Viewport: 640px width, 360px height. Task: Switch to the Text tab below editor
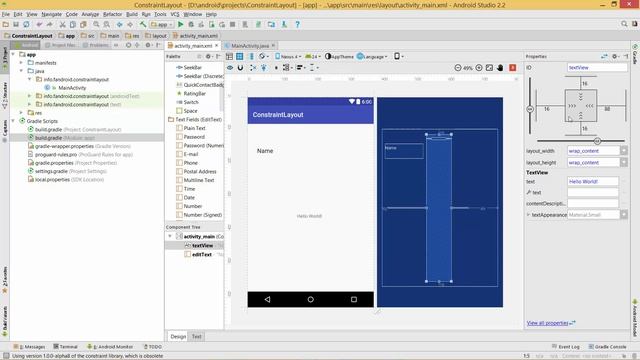tap(197, 336)
